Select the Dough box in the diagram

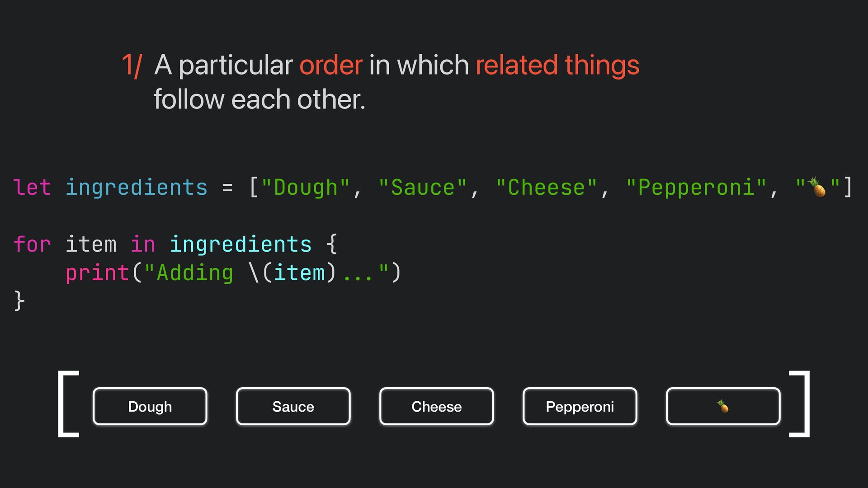[x=150, y=406]
